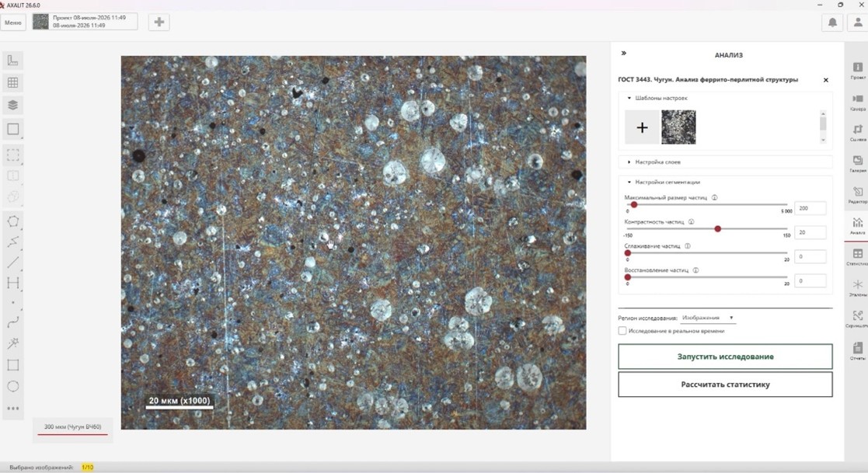Open the Съемка sidebar section
This screenshot has width=868, height=473.
point(857,133)
